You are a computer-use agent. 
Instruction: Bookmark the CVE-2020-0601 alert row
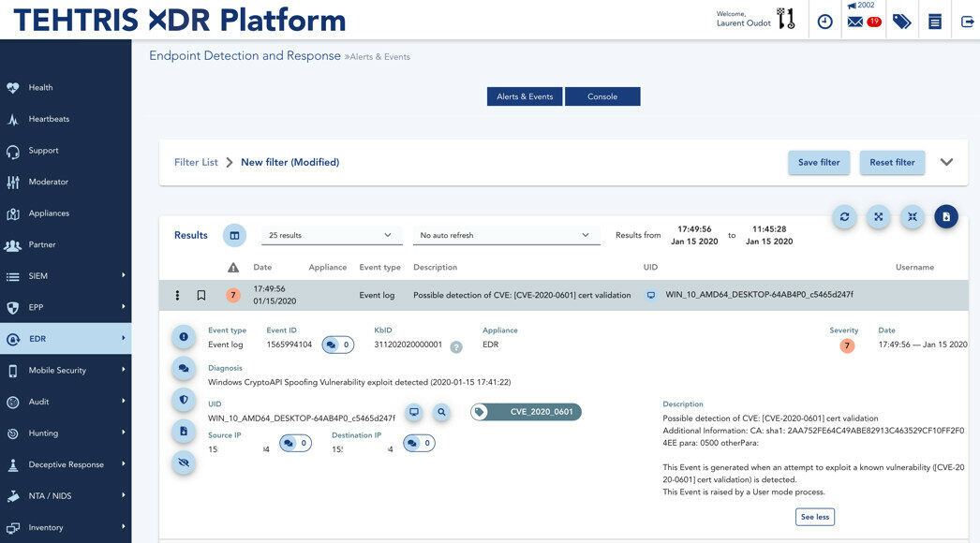click(201, 295)
